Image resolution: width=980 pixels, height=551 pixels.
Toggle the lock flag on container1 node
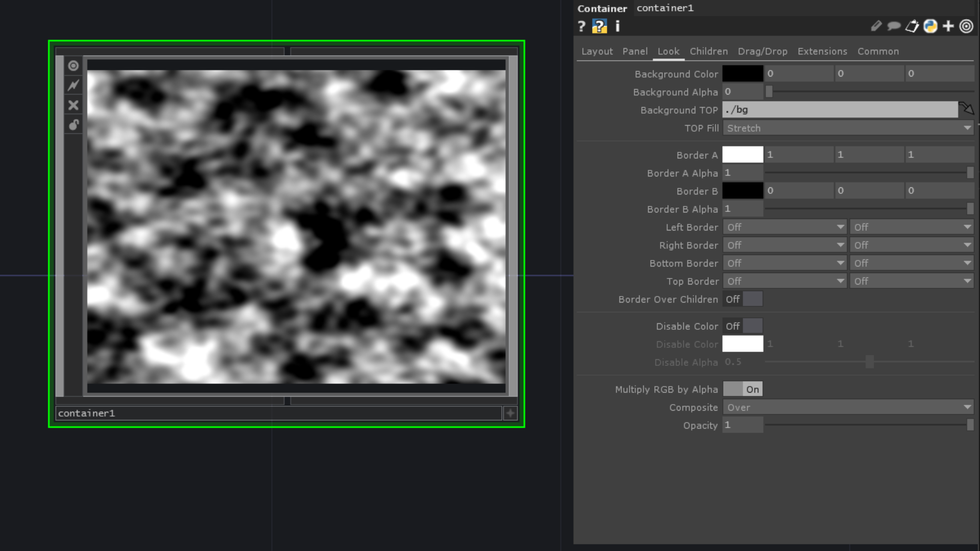73,125
